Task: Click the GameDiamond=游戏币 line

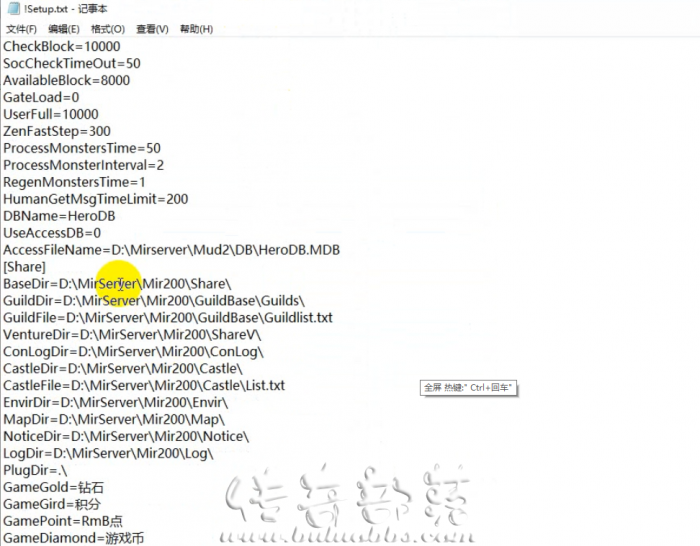Action: [x=74, y=538]
